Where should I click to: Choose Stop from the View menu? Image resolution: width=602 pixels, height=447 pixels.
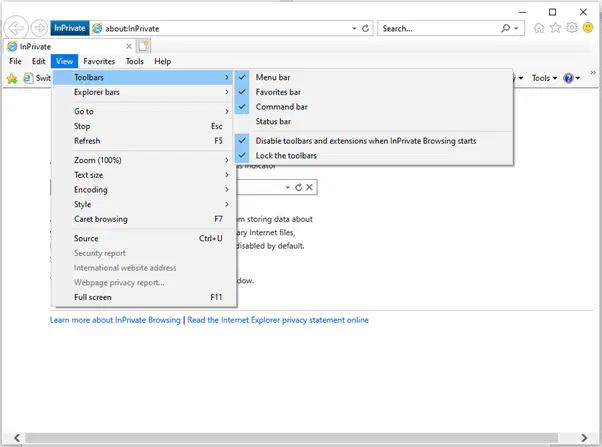(143, 126)
